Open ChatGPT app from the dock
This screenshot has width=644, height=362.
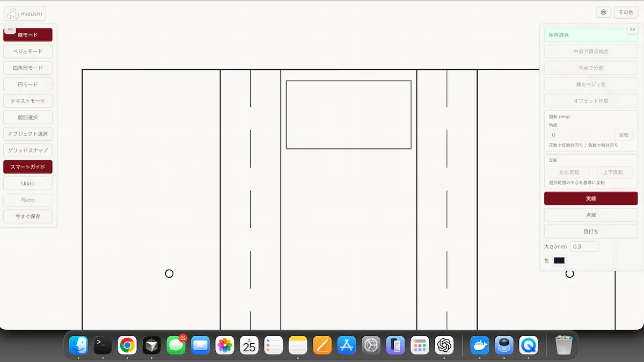pyautogui.click(x=444, y=345)
